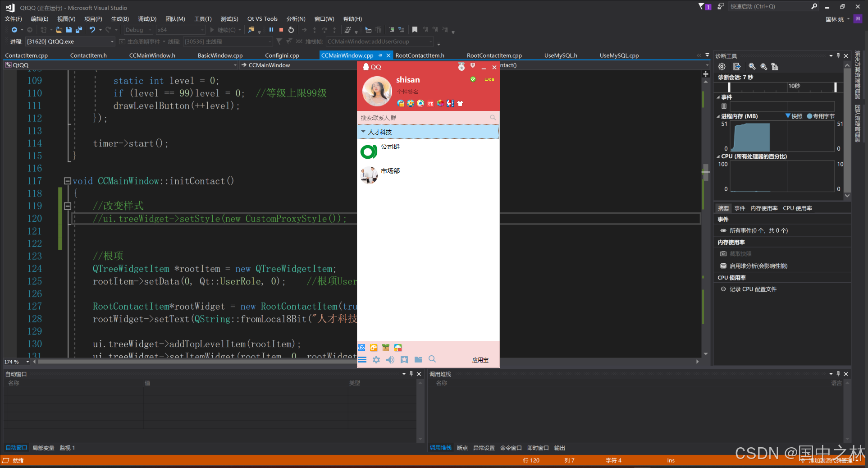
Task: Toggle the 专用字节 private bytes legend
Action: 821,116
